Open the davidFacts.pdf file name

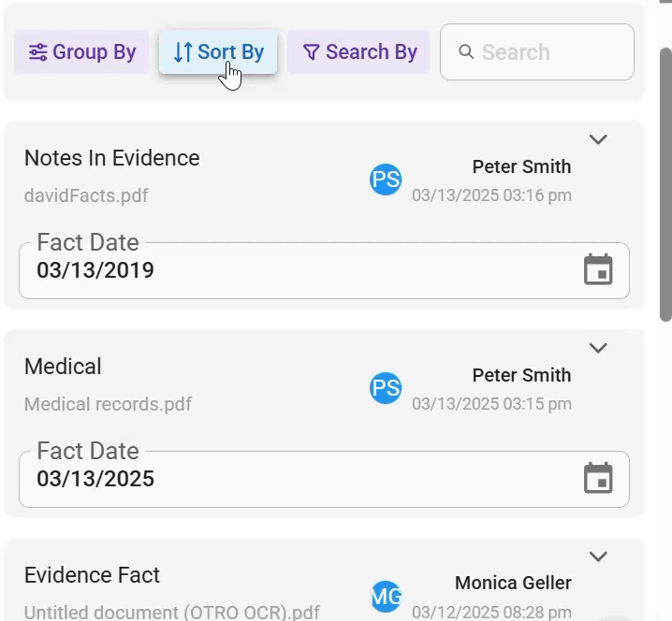(86, 195)
